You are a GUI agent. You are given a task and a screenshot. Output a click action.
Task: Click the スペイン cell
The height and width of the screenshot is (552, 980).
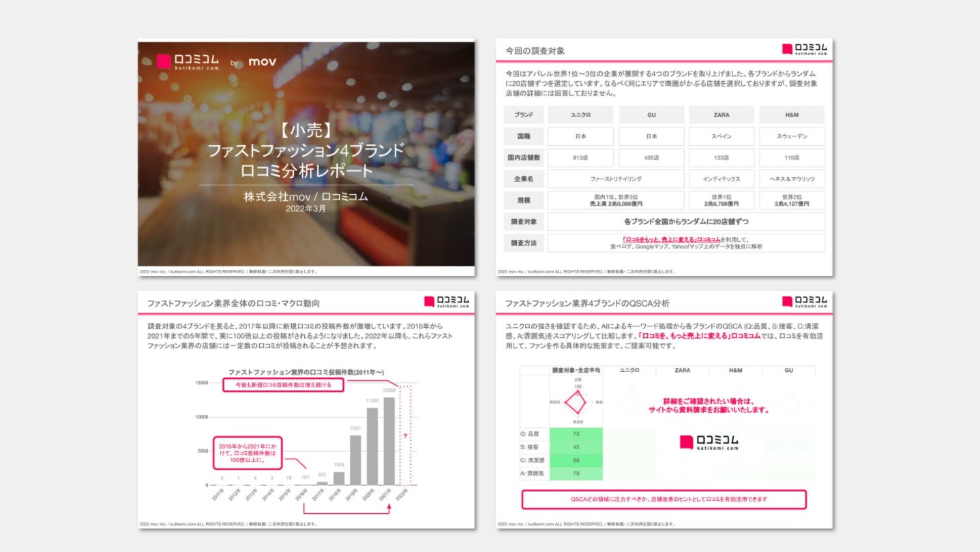tap(722, 136)
